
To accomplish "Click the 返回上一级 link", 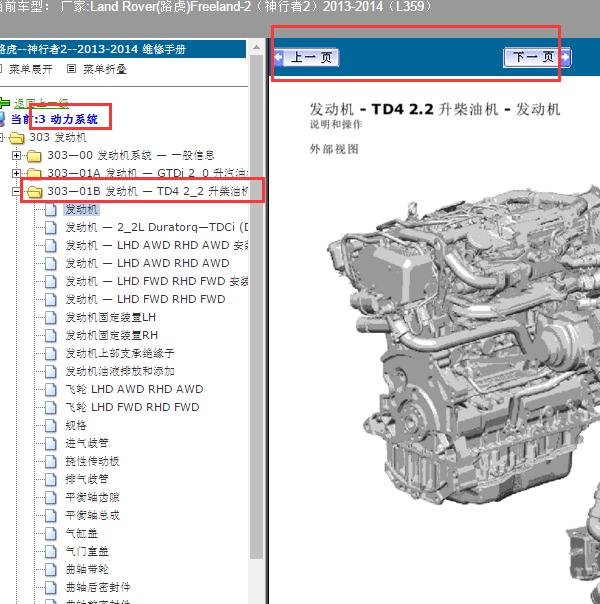I will click(x=41, y=103).
